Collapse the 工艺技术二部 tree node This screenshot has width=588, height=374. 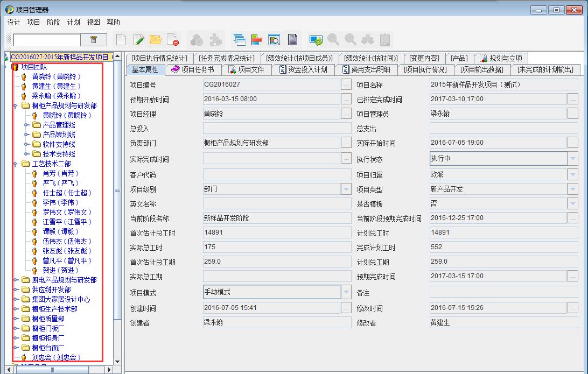(16, 164)
